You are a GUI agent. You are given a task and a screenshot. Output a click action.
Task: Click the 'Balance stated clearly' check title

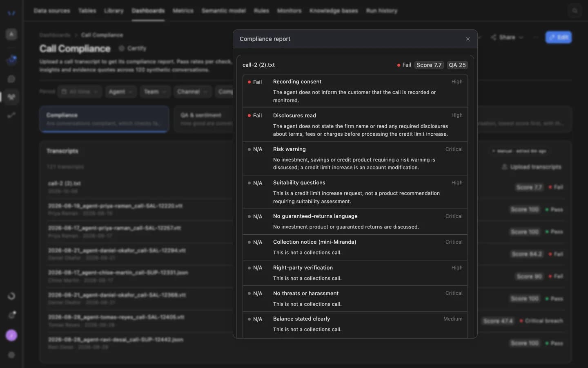coord(302,319)
